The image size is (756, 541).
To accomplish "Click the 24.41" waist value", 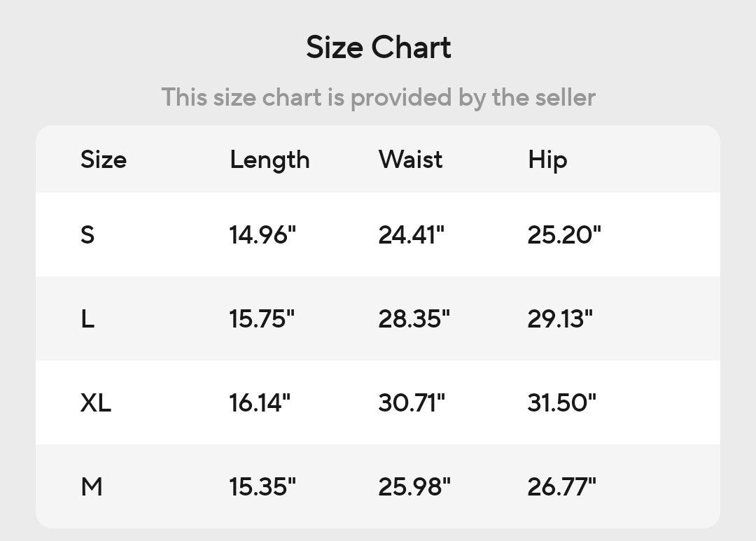I will 412,235.
